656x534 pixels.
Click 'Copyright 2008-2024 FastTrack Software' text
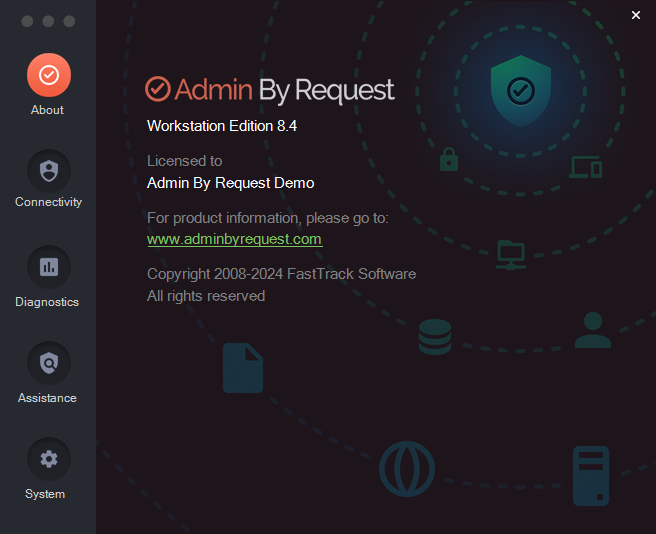pyautogui.click(x=282, y=274)
